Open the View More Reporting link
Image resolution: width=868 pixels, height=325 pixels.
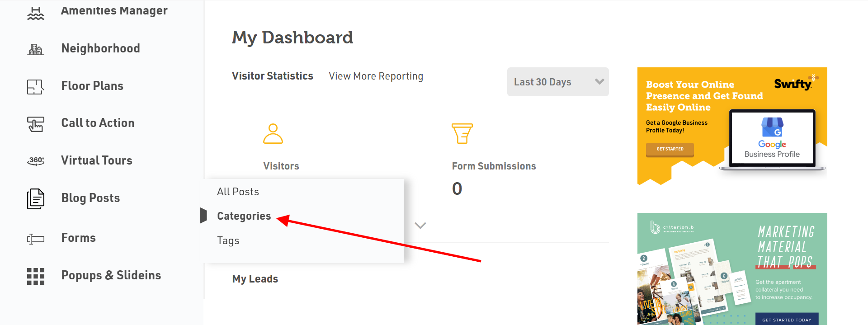click(x=376, y=76)
